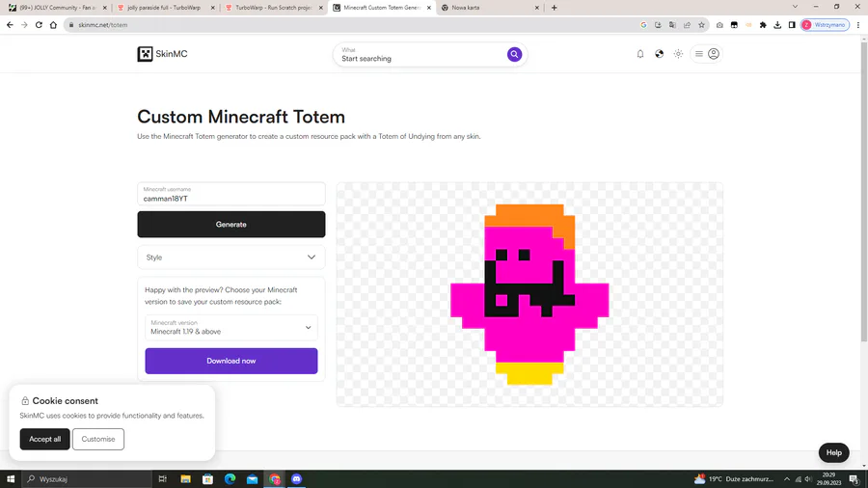The height and width of the screenshot is (488, 868).
Task: Click the globe language icon in header
Action: tap(659, 54)
